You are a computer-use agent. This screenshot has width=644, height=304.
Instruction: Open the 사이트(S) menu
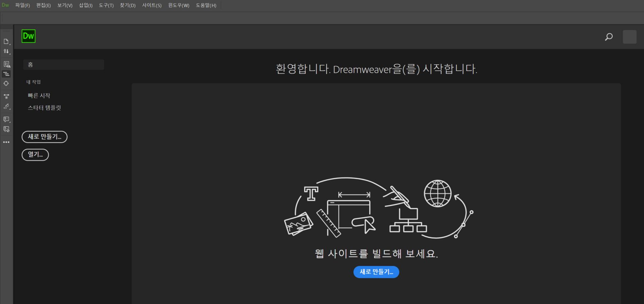tap(151, 5)
